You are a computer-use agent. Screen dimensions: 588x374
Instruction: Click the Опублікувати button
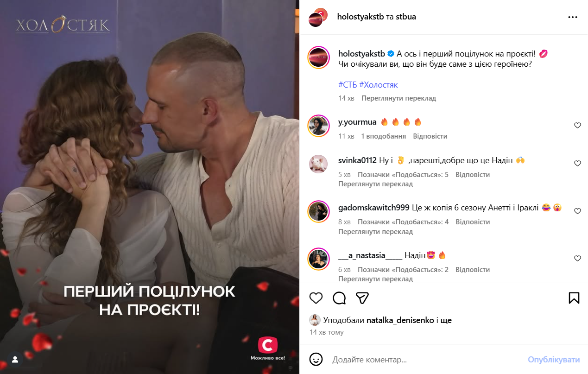click(554, 360)
